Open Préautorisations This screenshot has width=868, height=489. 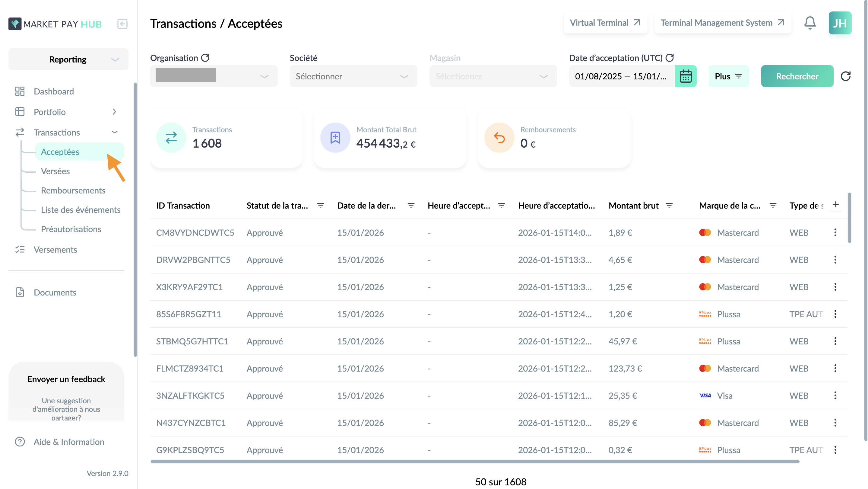(x=71, y=229)
